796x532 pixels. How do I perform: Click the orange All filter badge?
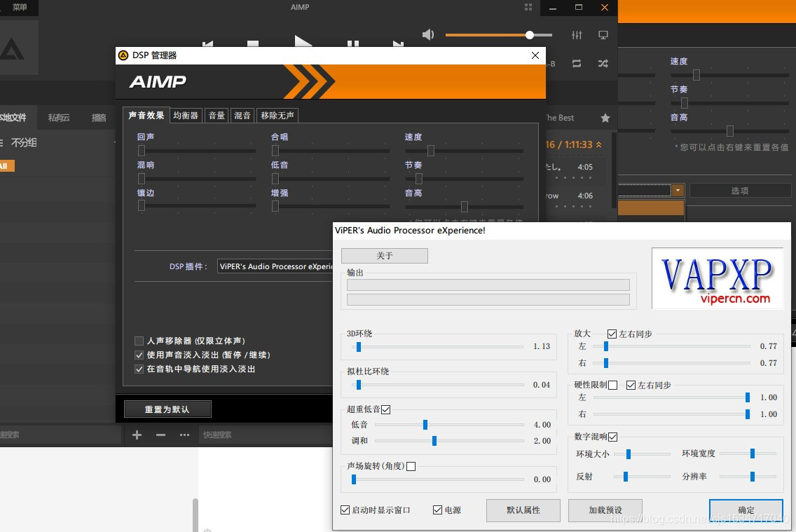coord(6,166)
